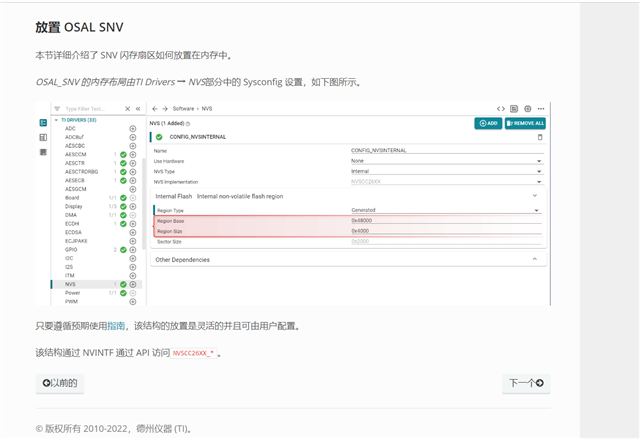Click the back arrow in breadcrumb bar
The height and width of the screenshot is (439, 640).
155,109
